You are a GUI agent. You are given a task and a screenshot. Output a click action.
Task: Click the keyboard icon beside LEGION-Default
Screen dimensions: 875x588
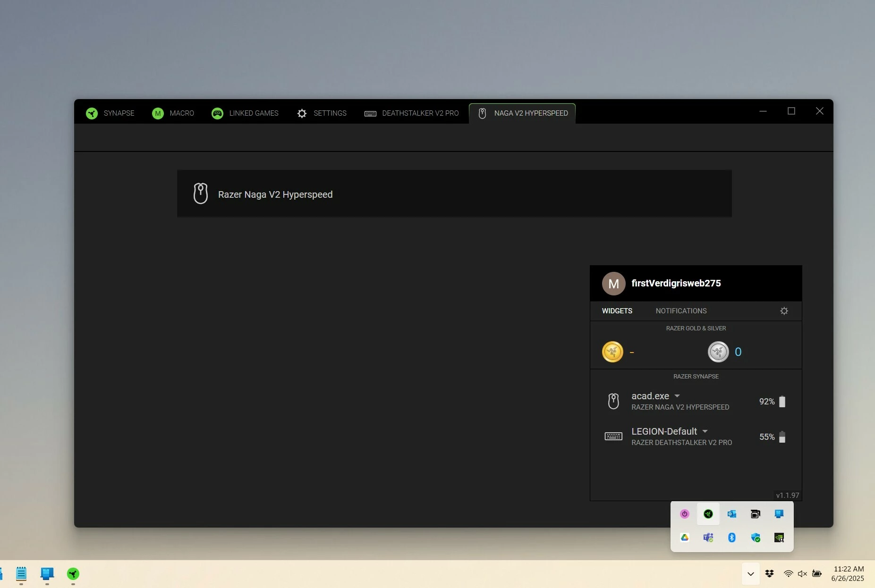[613, 437]
